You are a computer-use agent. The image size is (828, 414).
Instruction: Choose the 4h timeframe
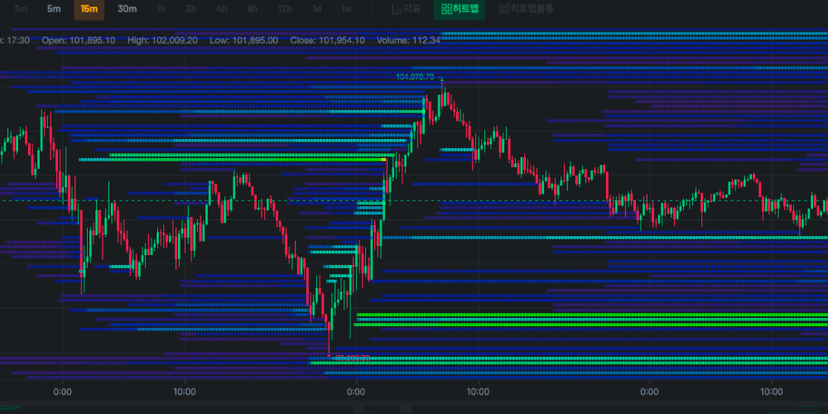(222, 9)
